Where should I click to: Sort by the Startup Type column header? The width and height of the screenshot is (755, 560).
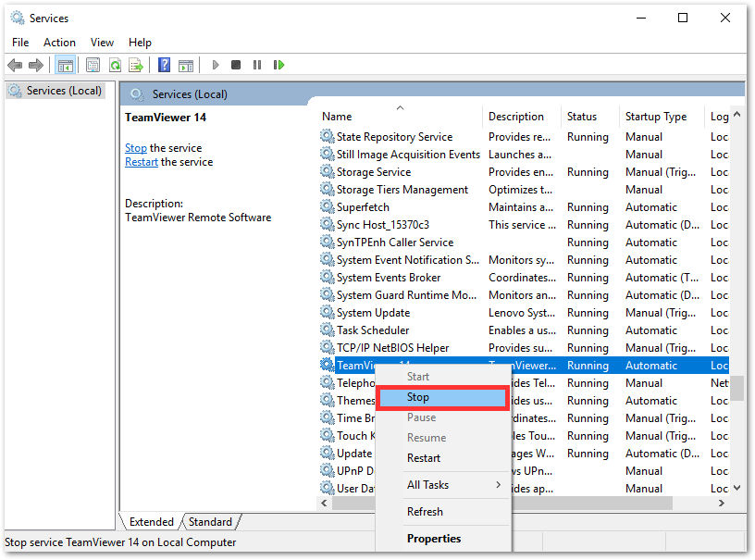[662, 117]
